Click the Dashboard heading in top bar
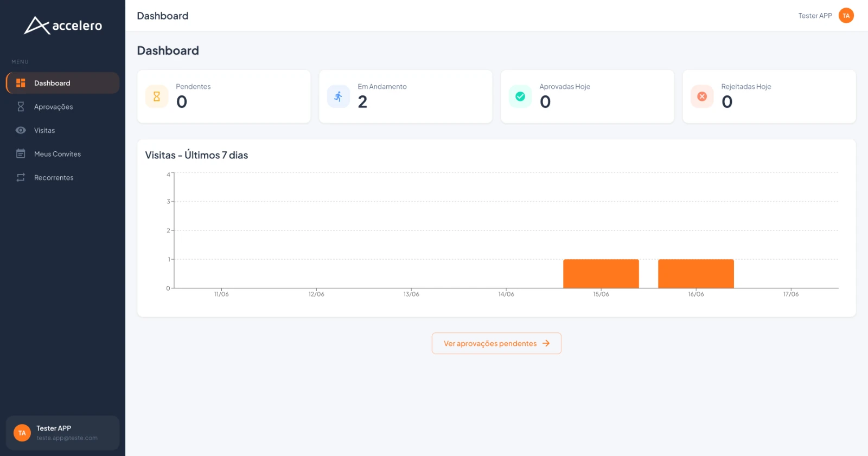Image resolution: width=868 pixels, height=456 pixels. point(163,16)
